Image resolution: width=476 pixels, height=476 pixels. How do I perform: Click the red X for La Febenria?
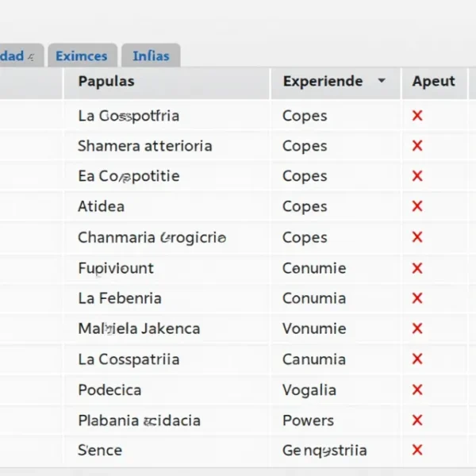click(x=417, y=298)
